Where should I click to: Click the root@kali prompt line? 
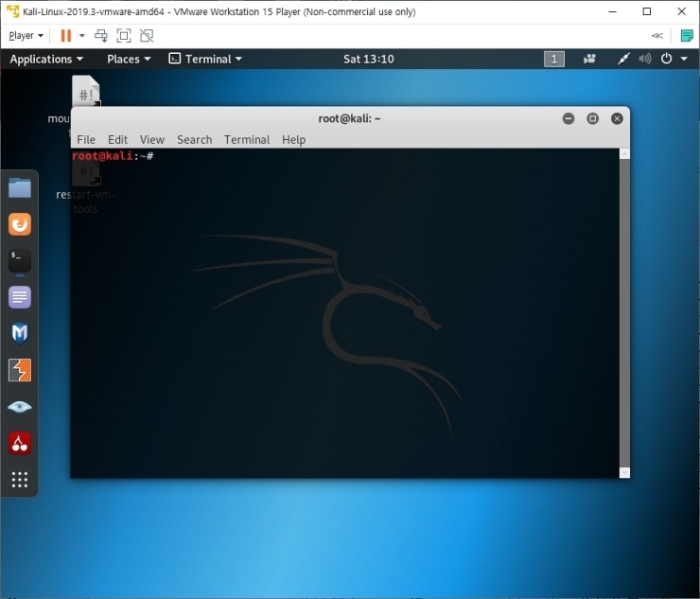(x=113, y=156)
